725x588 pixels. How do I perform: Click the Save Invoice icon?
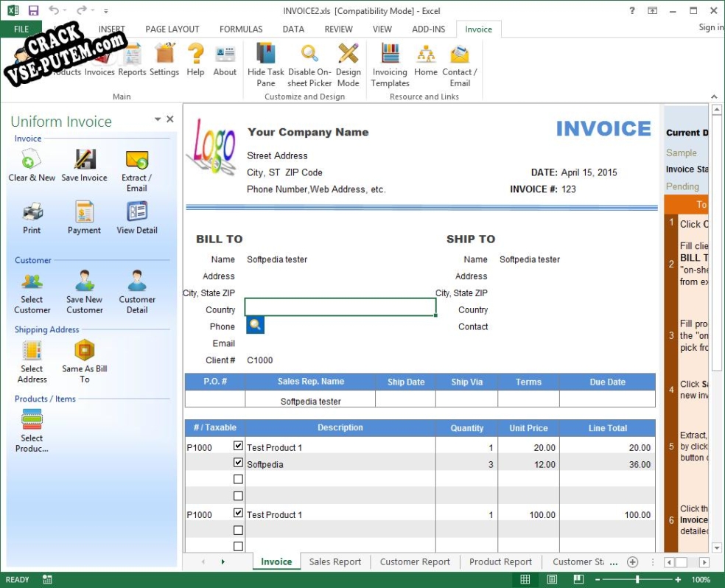click(85, 159)
